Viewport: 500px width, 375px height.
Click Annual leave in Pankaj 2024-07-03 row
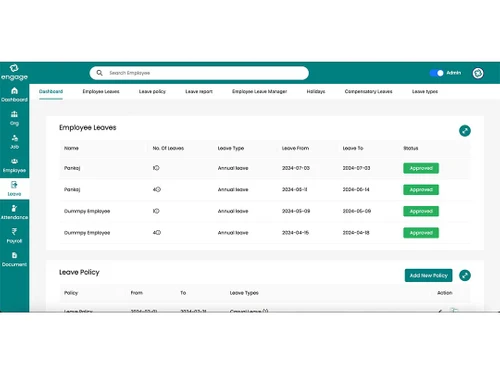tap(233, 168)
